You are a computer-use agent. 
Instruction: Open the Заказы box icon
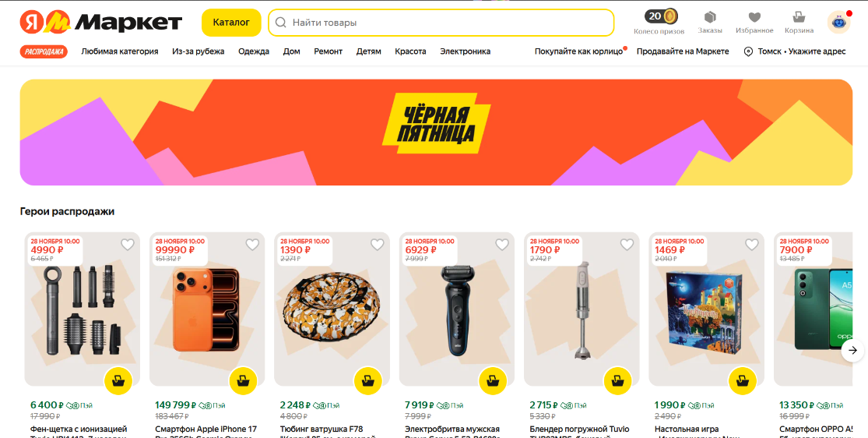coord(710,18)
